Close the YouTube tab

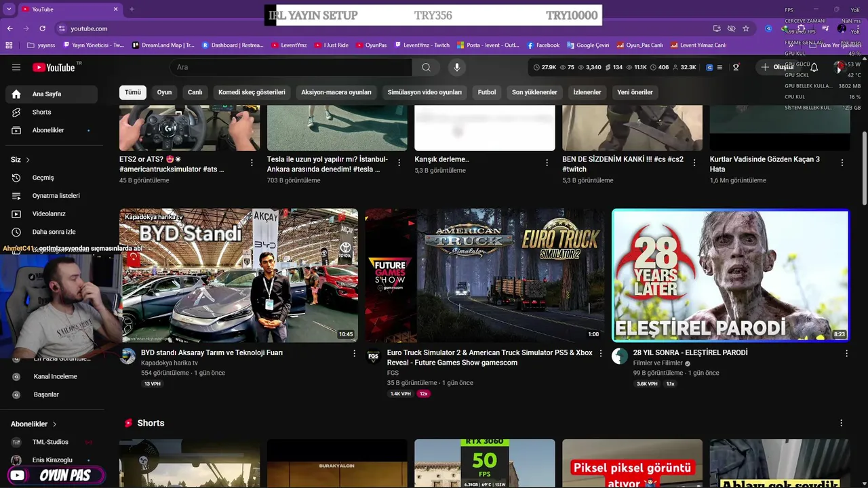point(115,9)
